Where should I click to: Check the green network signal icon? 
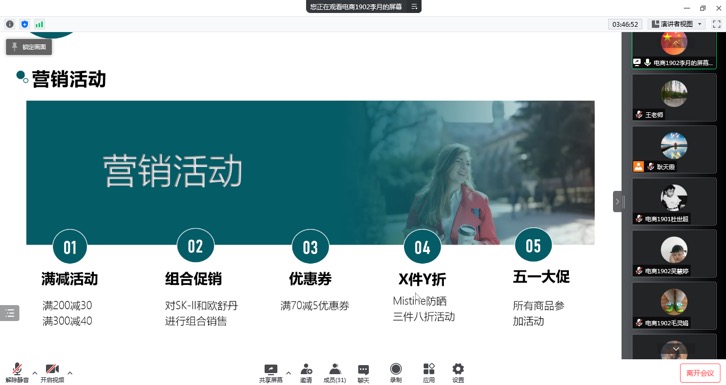[39, 24]
